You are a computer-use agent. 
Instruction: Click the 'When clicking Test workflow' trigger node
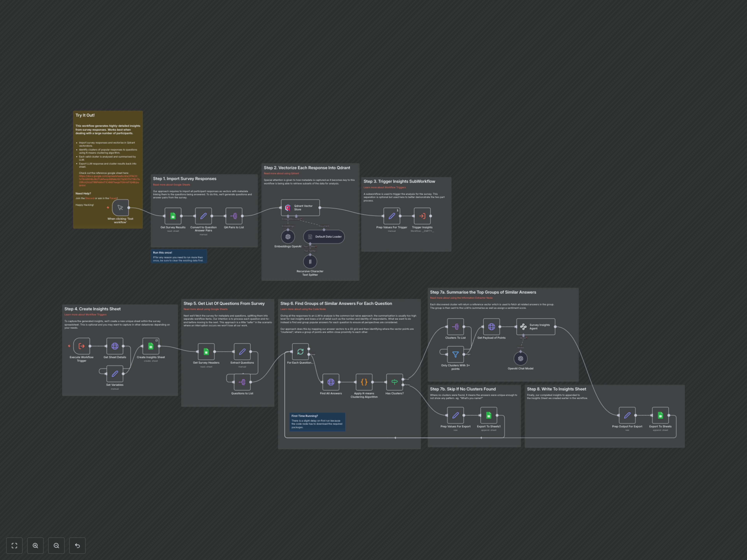(120, 208)
